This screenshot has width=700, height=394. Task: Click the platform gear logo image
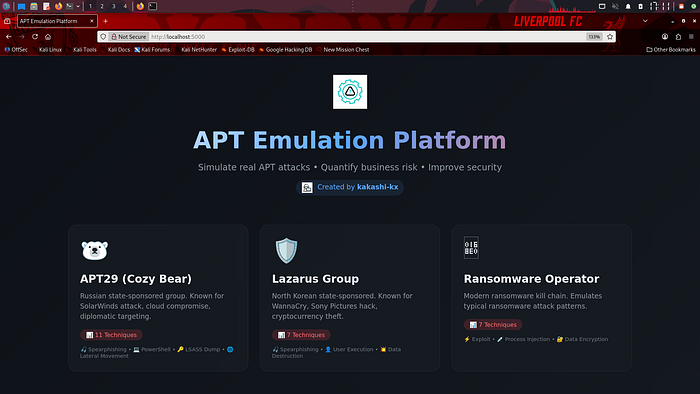click(350, 91)
